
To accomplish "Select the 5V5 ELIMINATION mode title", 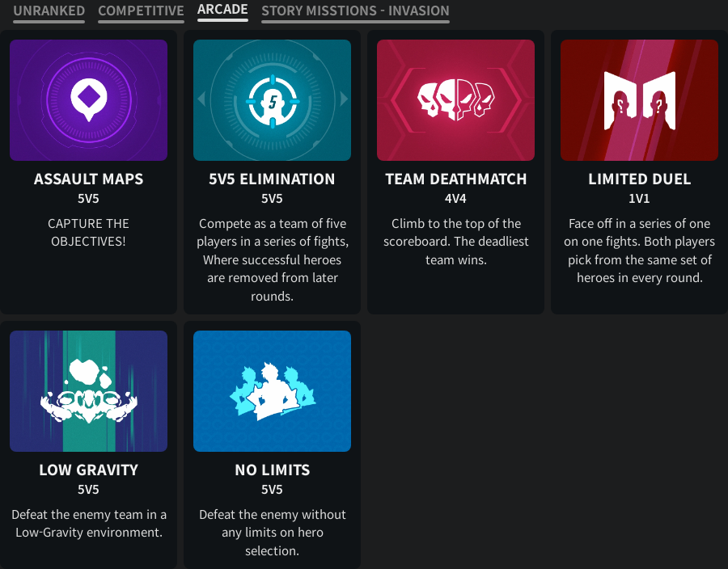I will pos(272,179).
